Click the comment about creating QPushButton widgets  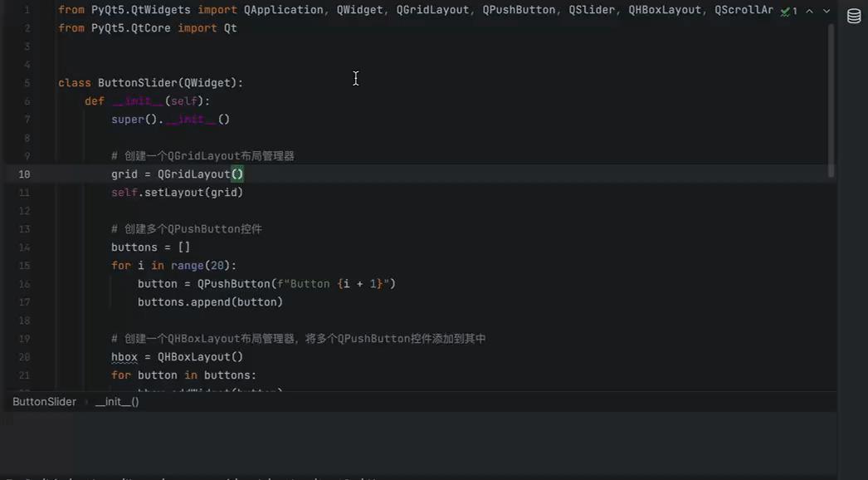click(x=186, y=228)
